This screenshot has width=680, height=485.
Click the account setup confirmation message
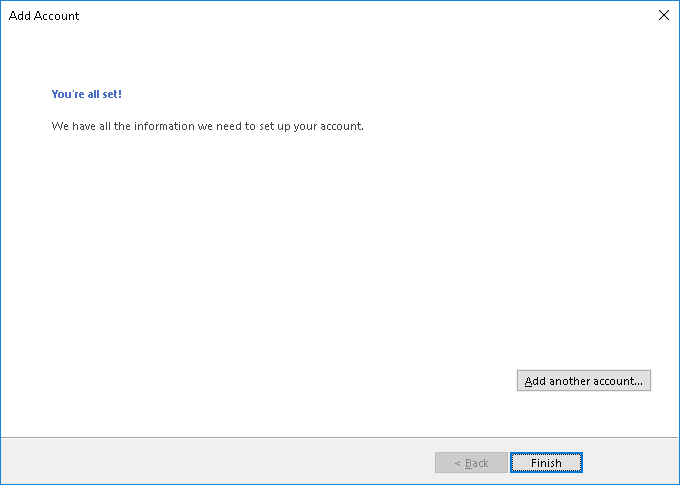click(207, 127)
